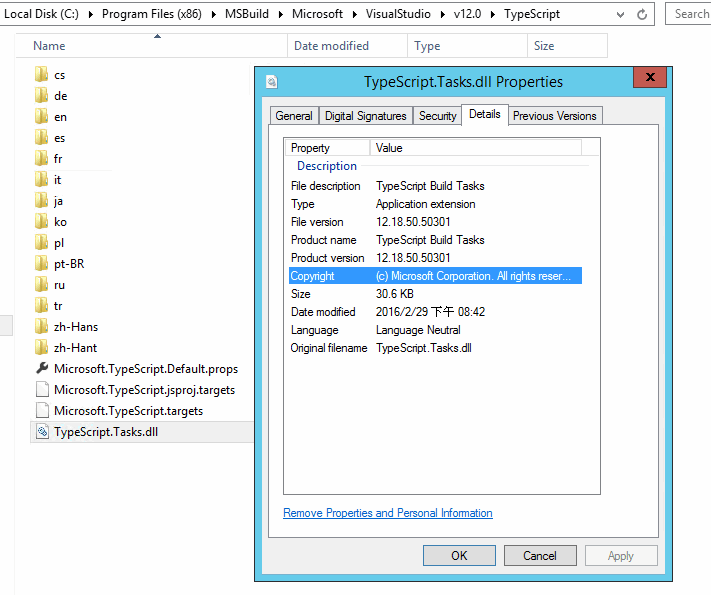711x595 pixels.
Task: Refresh the Explorer address bar
Action: [642, 15]
